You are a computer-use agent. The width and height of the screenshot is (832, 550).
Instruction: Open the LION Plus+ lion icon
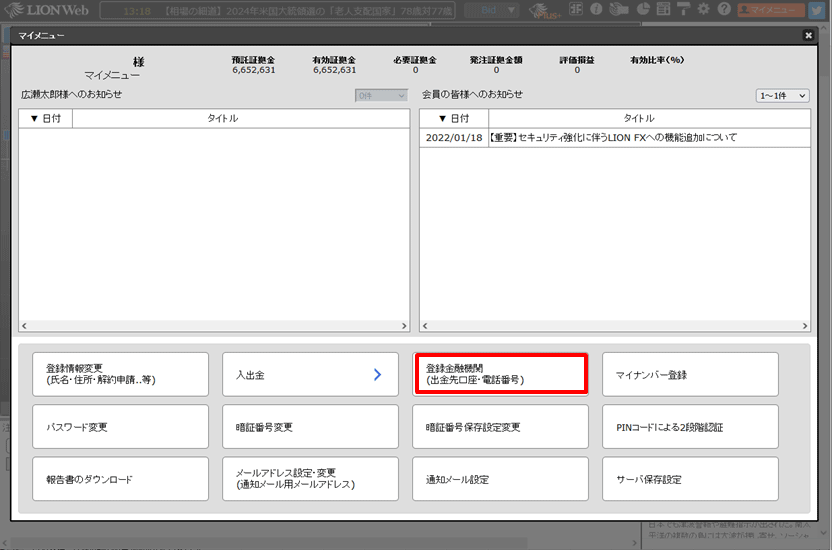[x=545, y=10]
